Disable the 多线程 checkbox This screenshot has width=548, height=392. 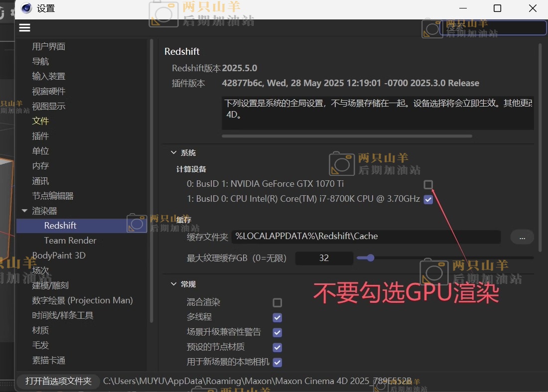click(x=277, y=317)
